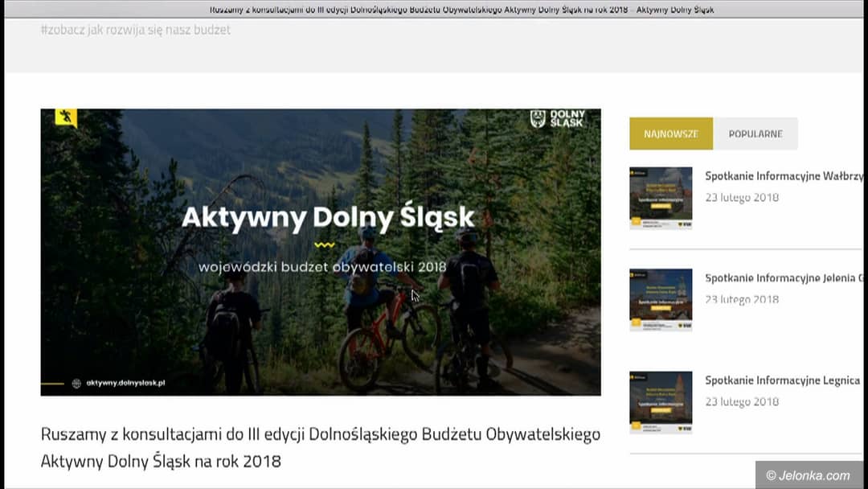Viewport: 868px width, 489px height.
Task: Open the Spotkanie Informacyjne Legnica article link
Action: click(x=782, y=380)
